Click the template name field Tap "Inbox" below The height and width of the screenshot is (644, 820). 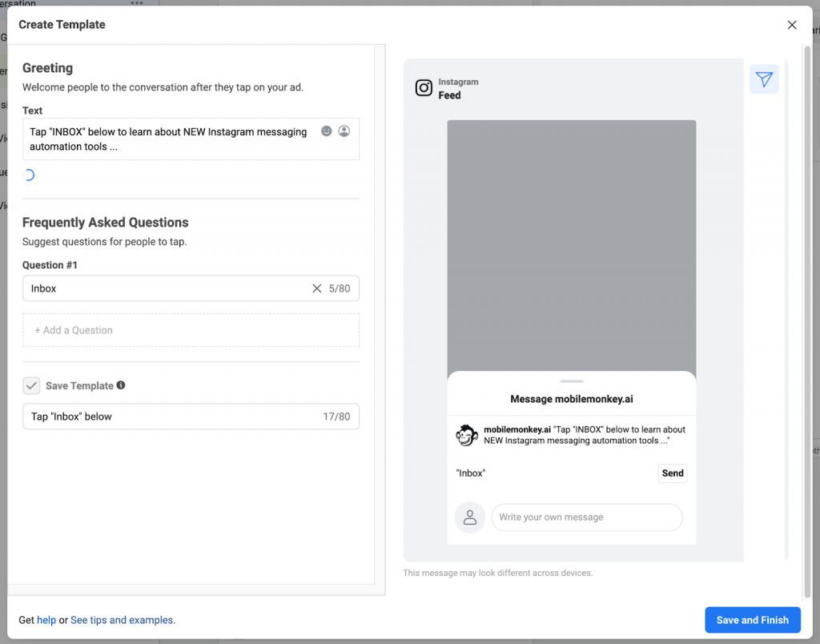191,417
